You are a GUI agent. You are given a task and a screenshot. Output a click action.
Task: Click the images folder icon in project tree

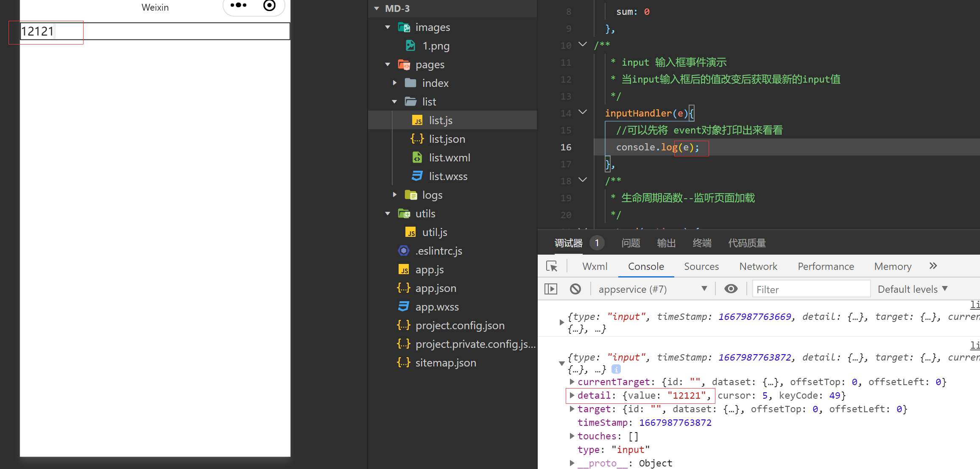pyautogui.click(x=404, y=27)
